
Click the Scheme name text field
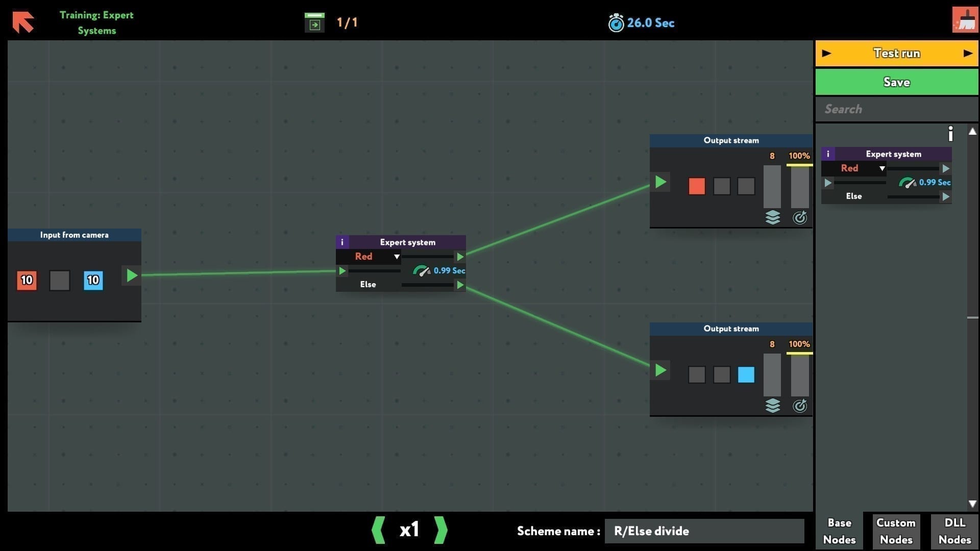coord(704,531)
